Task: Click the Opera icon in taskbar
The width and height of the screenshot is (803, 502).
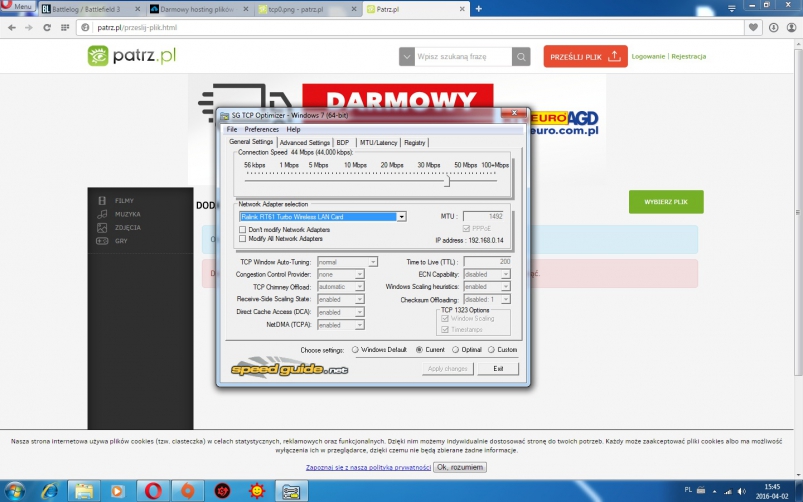Action: 153,491
